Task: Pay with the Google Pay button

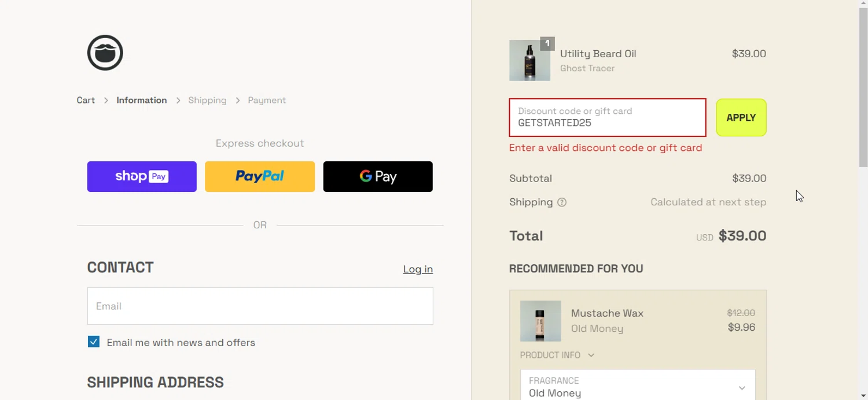Action: pos(378,176)
